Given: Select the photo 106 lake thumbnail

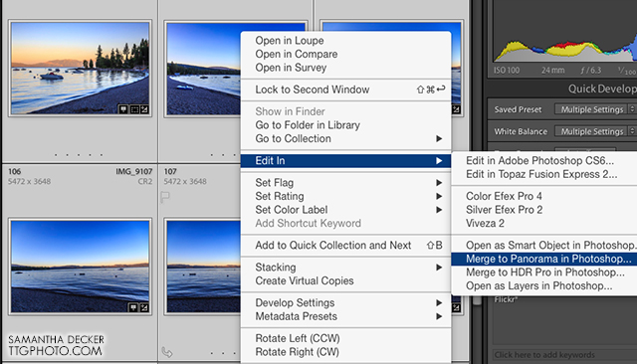Looking at the screenshot, I should (80, 267).
